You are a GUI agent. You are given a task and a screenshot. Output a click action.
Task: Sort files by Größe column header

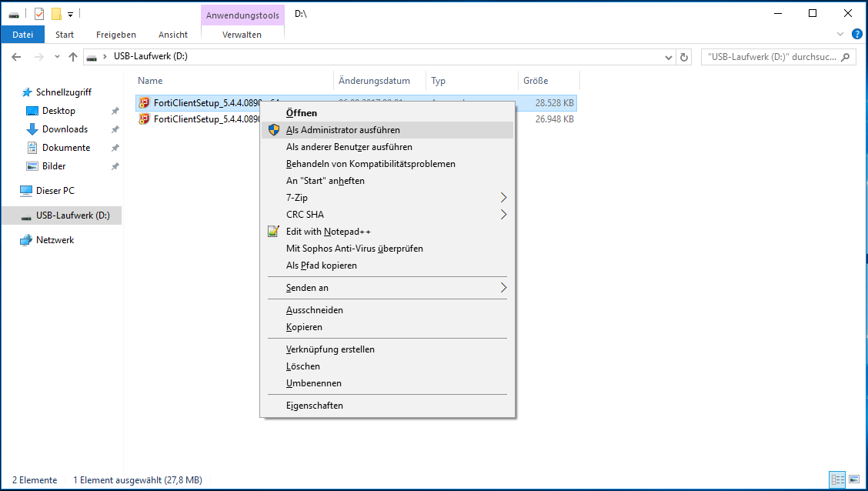click(536, 81)
